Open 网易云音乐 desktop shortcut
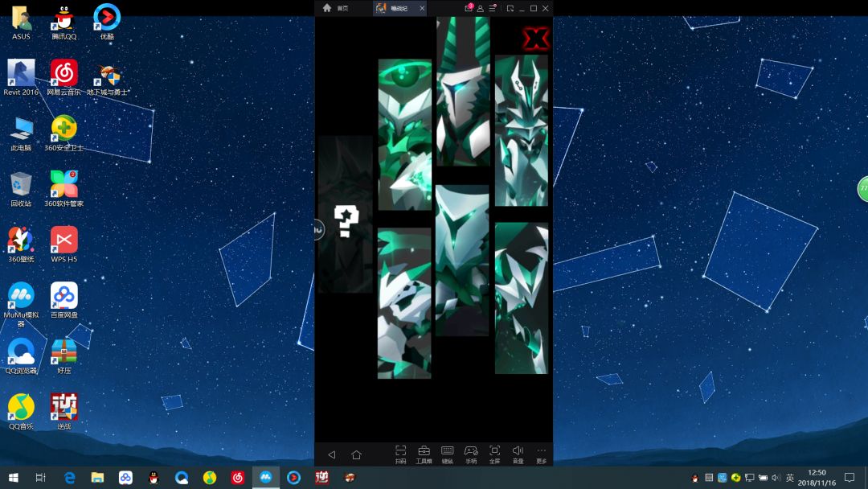Image resolution: width=868 pixels, height=489 pixels. tap(63, 77)
